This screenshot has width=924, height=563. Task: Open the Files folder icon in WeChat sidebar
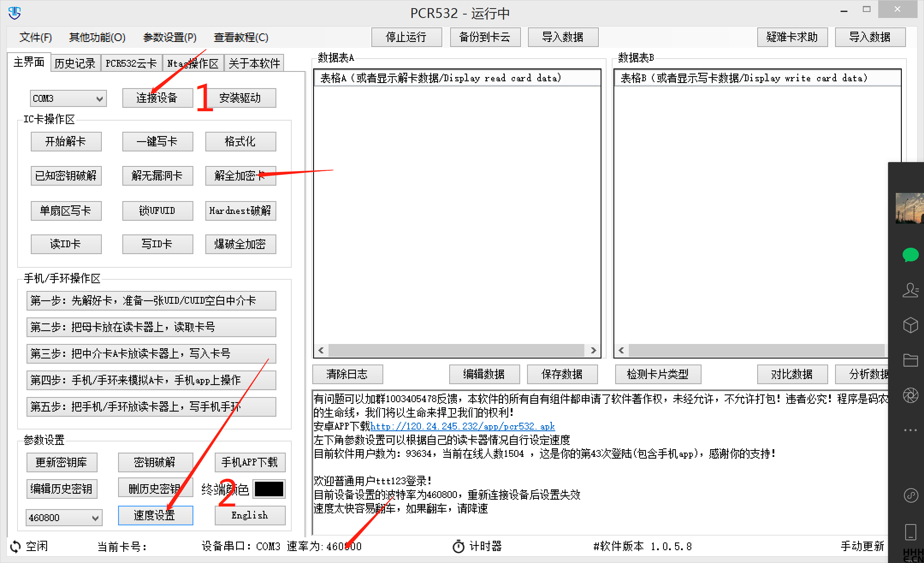(910, 360)
